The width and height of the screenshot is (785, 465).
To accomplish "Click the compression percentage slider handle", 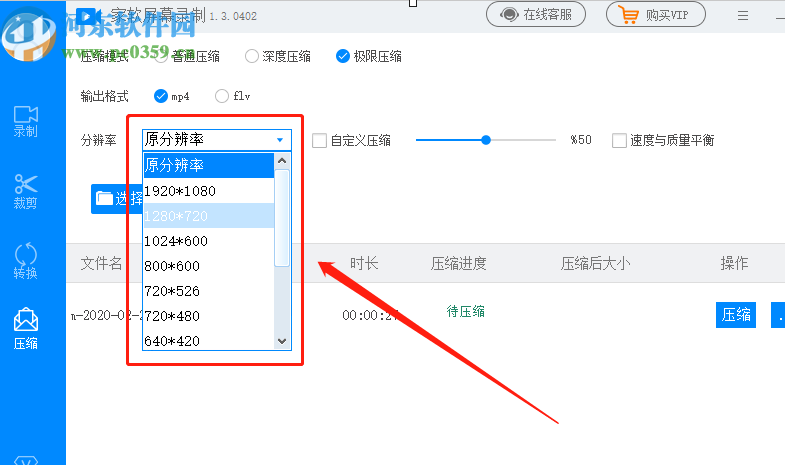I will [486, 140].
